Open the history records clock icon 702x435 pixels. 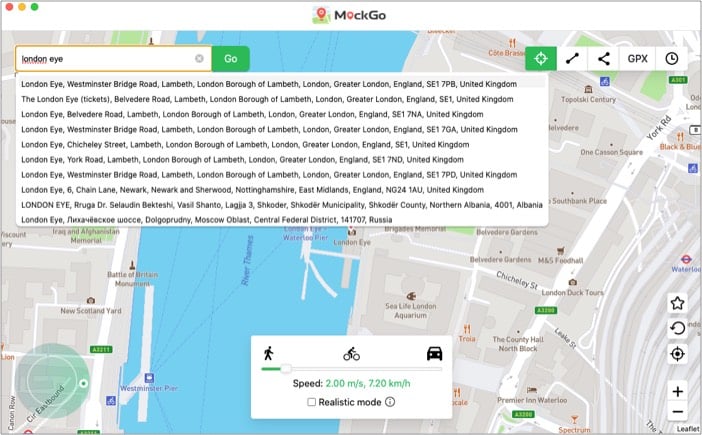672,59
